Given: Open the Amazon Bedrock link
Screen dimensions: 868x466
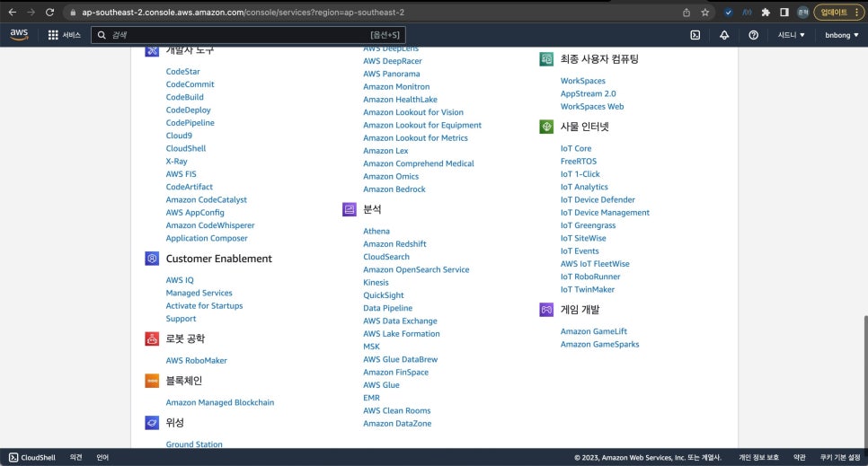Looking at the screenshot, I should point(394,189).
